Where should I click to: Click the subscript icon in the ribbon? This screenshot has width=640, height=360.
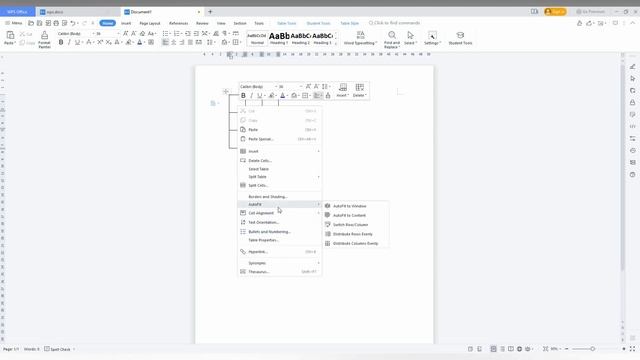tap(109, 42)
